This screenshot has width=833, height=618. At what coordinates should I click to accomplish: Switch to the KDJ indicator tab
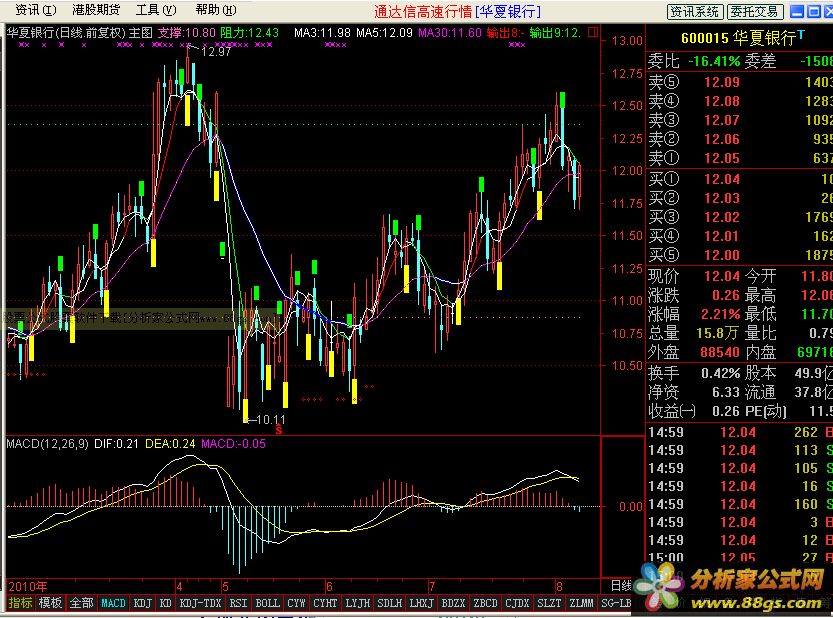(x=142, y=603)
